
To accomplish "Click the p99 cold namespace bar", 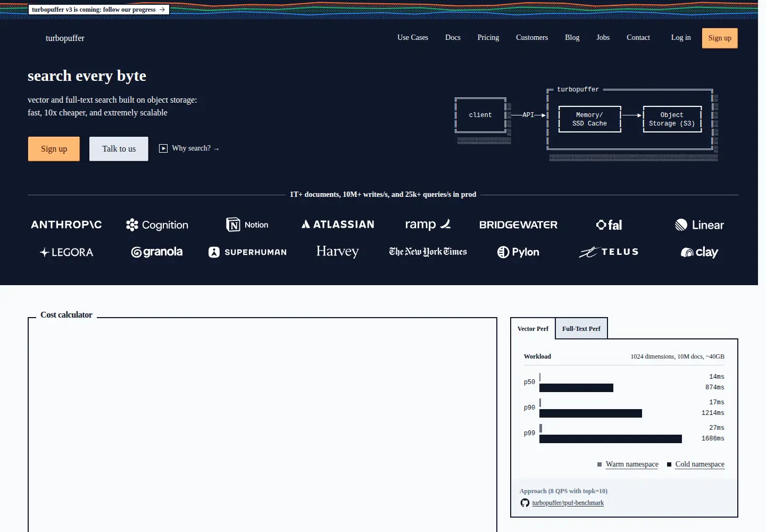I will point(611,439).
